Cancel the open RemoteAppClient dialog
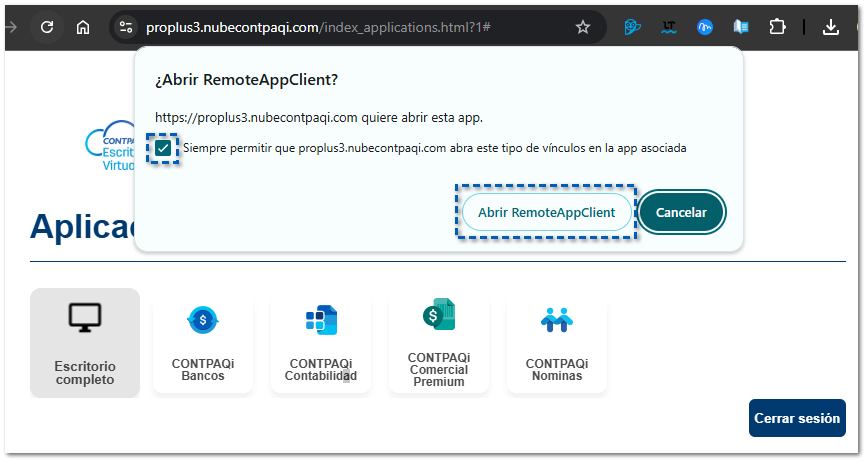867x462 pixels. pos(681,212)
